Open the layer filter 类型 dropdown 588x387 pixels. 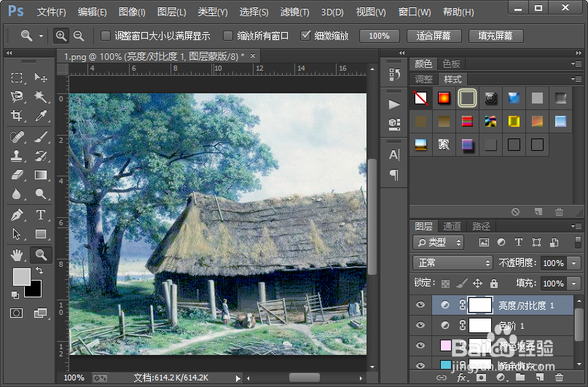coord(439,243)
